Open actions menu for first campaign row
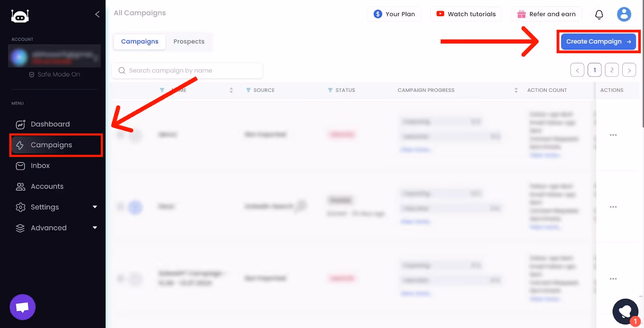 [613, 135]
